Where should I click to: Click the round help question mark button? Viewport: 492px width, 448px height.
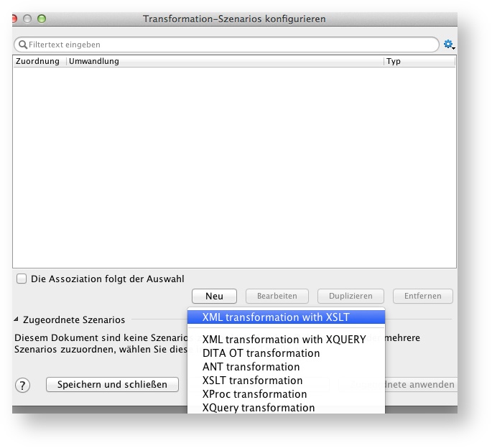22,385
